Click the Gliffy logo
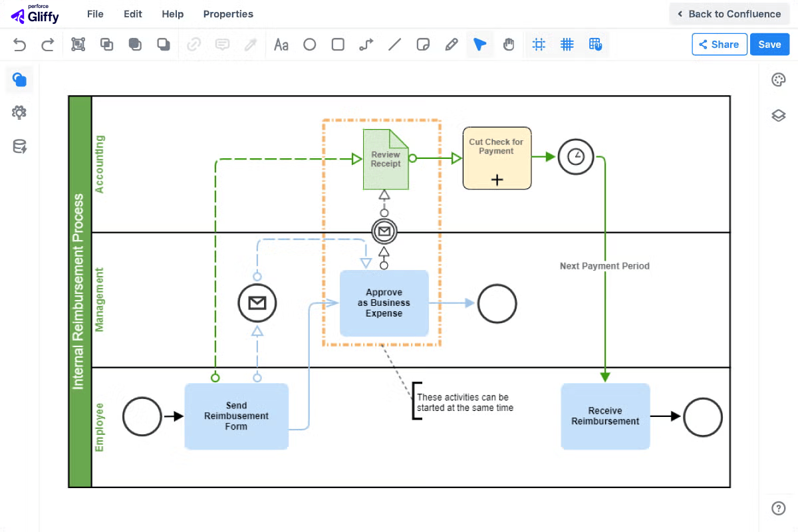798x532 pixels. click(x=35, y=14)
